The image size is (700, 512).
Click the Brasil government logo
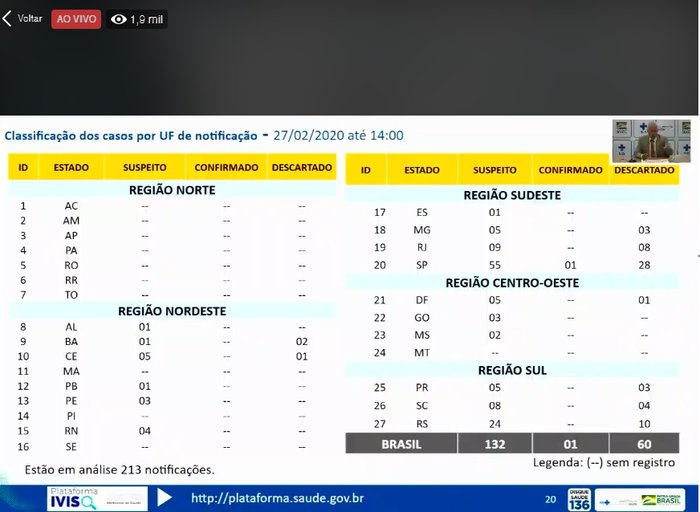click(x=664, y=498)
